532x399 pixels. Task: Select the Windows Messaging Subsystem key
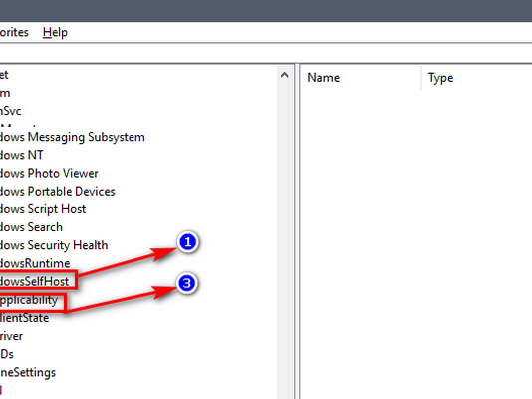point(73,137)
